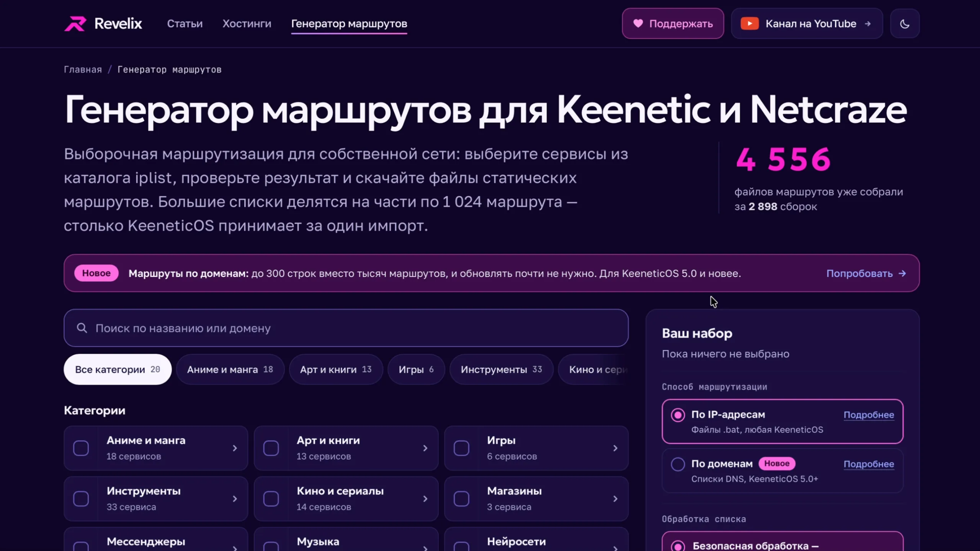Expand Кино и сериалы category chevron
Image resolution: width=980 pixels, height=551 pixels.
click(425, 499)
